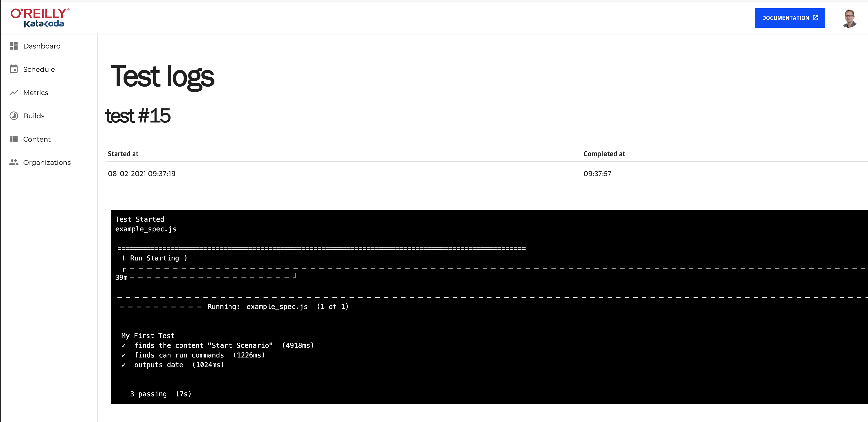Viewport: 868px width, 422px height.
Task: Click the Builds icon in sidebar
Action: point(13,115)
